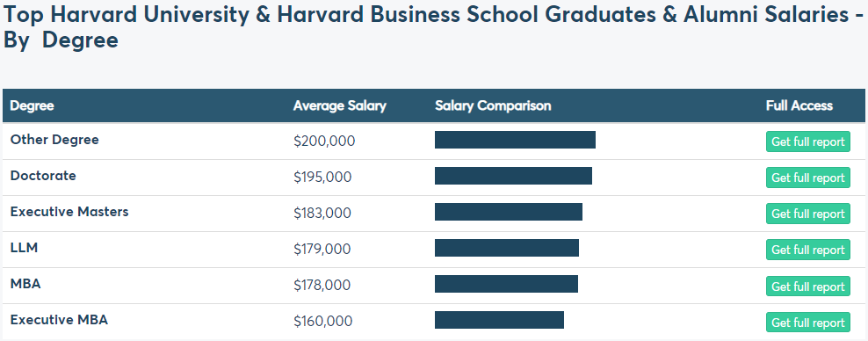Click the Executive MBA degree label
The image size is (868, 341).
click(x=59, y=319)
